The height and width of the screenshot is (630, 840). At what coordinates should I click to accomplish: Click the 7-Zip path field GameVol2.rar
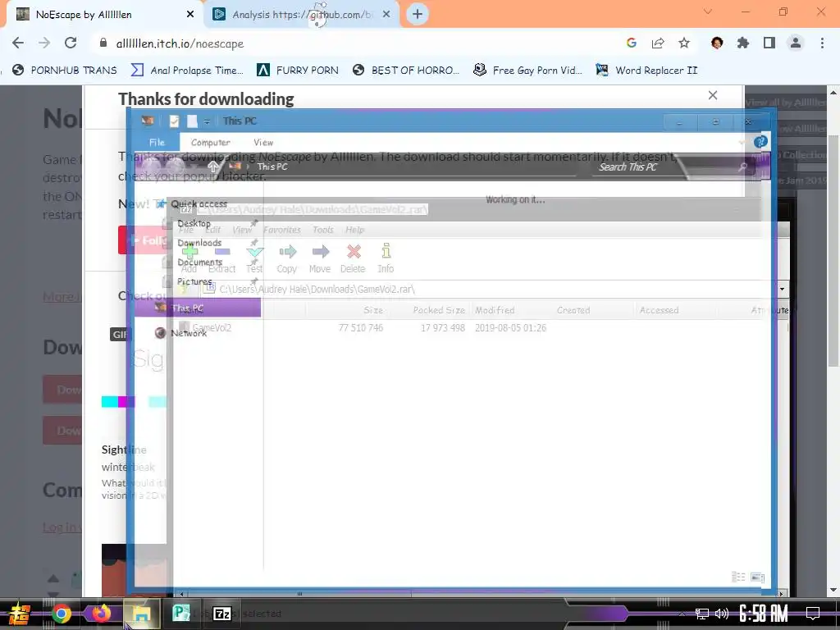489,290
